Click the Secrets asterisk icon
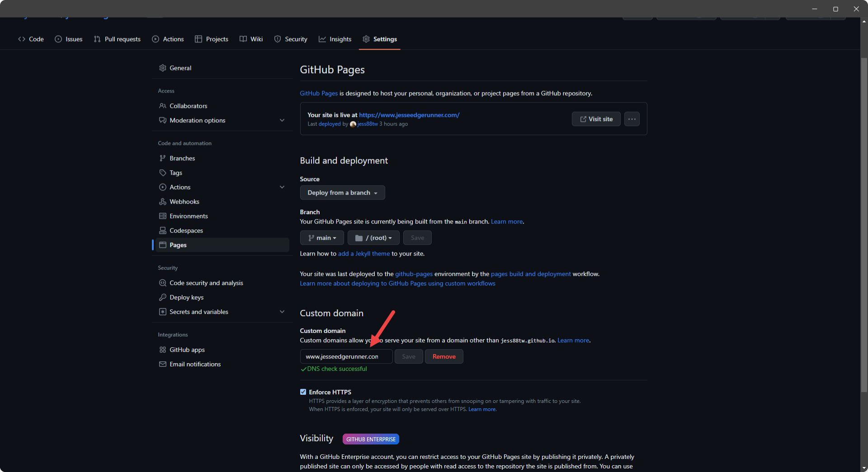868x472 pixels. click(x=163, y=312)
